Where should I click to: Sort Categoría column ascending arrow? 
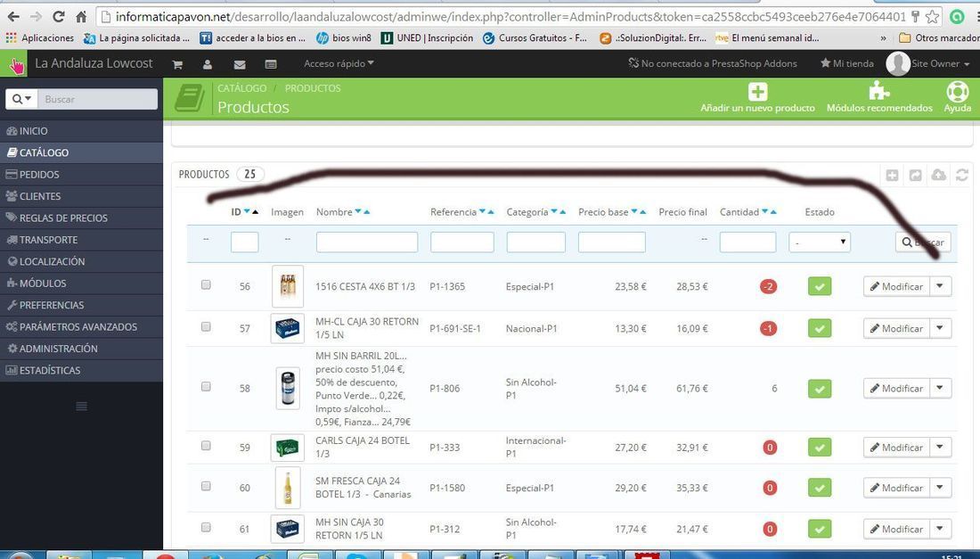click(562, 212)
